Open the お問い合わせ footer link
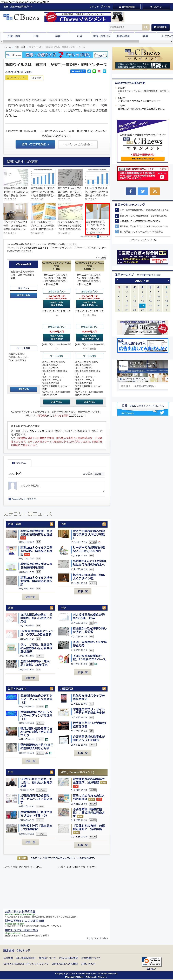Image resolution: width=173 pixels, height=980 pixels. click(88, 964)
